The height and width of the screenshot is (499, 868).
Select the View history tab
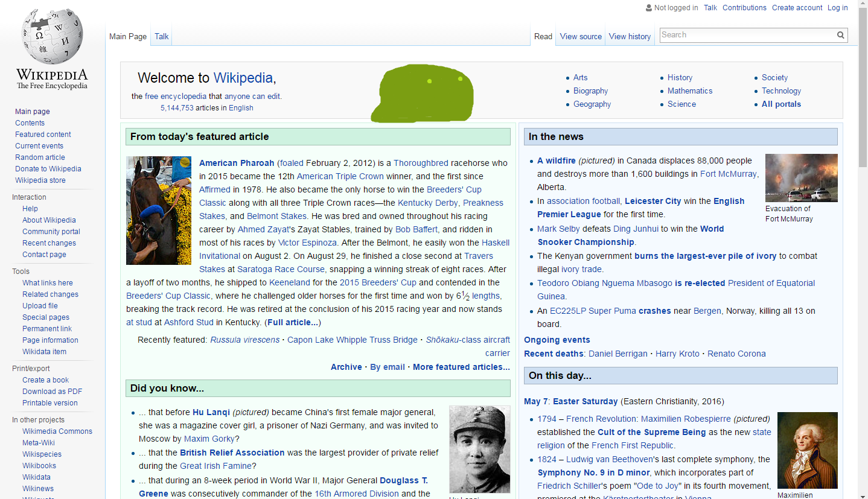[630, 36]
